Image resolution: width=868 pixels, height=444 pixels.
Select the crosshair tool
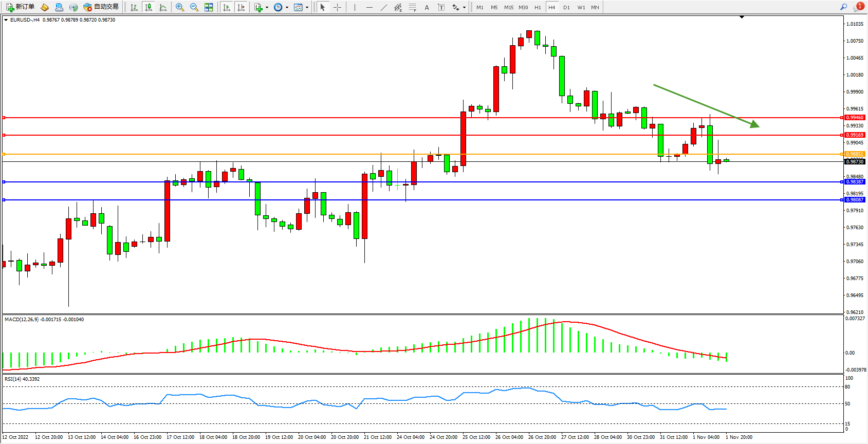(x=337, y=7)
